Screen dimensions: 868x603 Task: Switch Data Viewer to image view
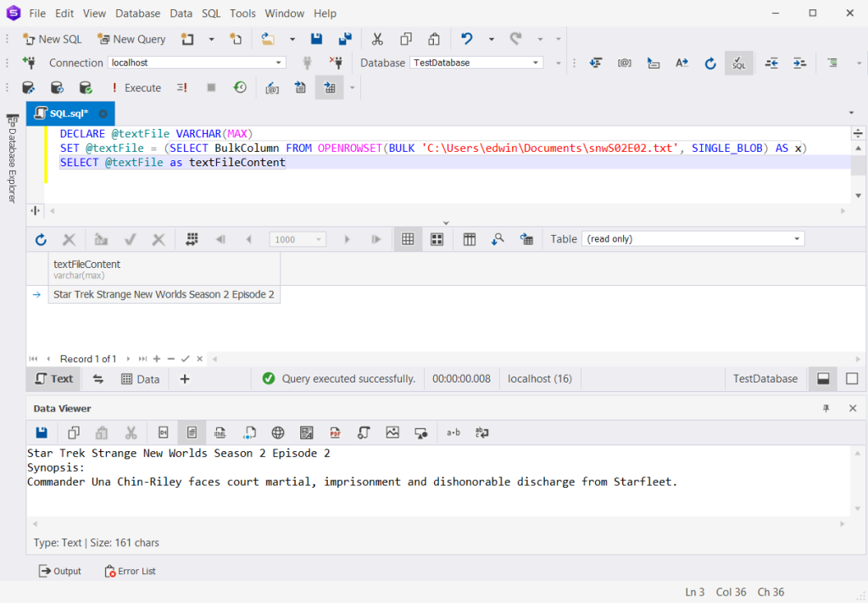point(392,433)
